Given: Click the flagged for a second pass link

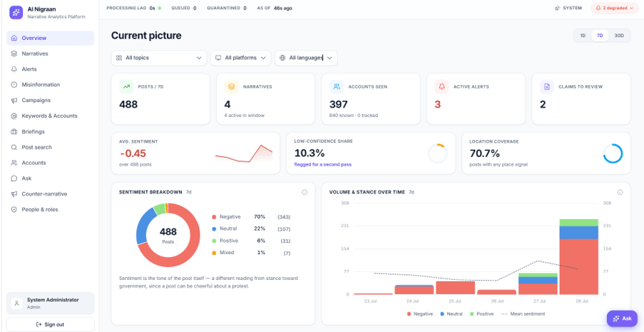Looking at the screenshot, I should 323,164.
